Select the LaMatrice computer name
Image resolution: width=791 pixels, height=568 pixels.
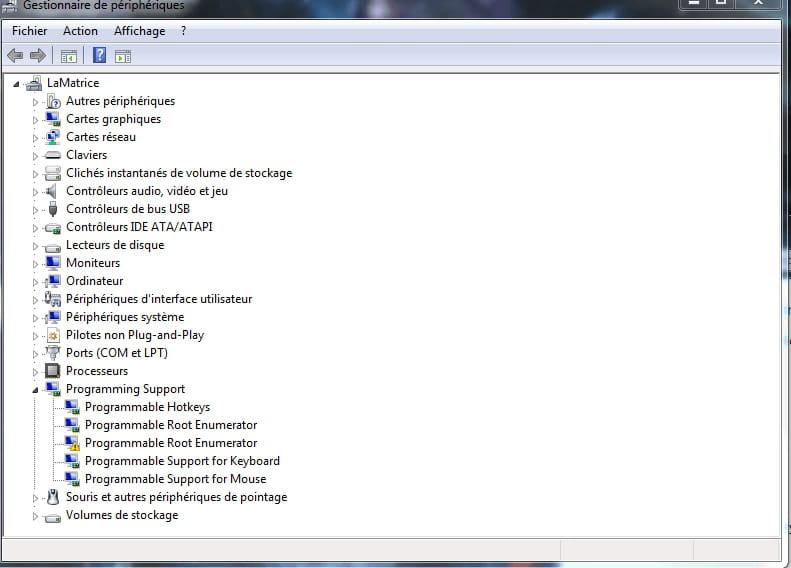pos(73,83)
